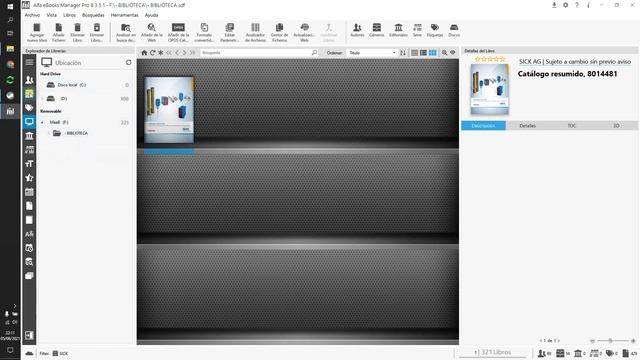Switch to bookshelf thumbnail view
Viewport: 640px width, 360px height.
[433, 53]
